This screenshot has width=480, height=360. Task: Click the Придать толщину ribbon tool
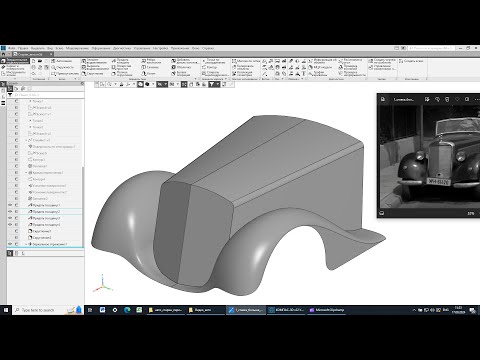point(121,61)
